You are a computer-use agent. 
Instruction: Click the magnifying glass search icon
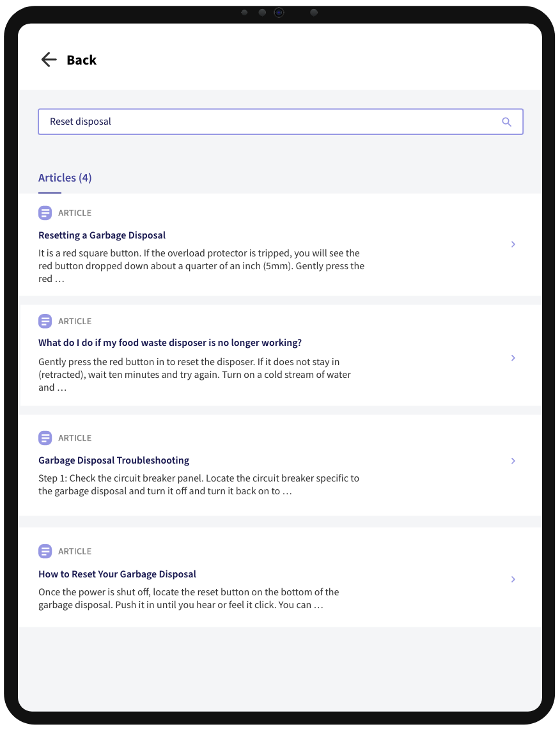(507, 121)
